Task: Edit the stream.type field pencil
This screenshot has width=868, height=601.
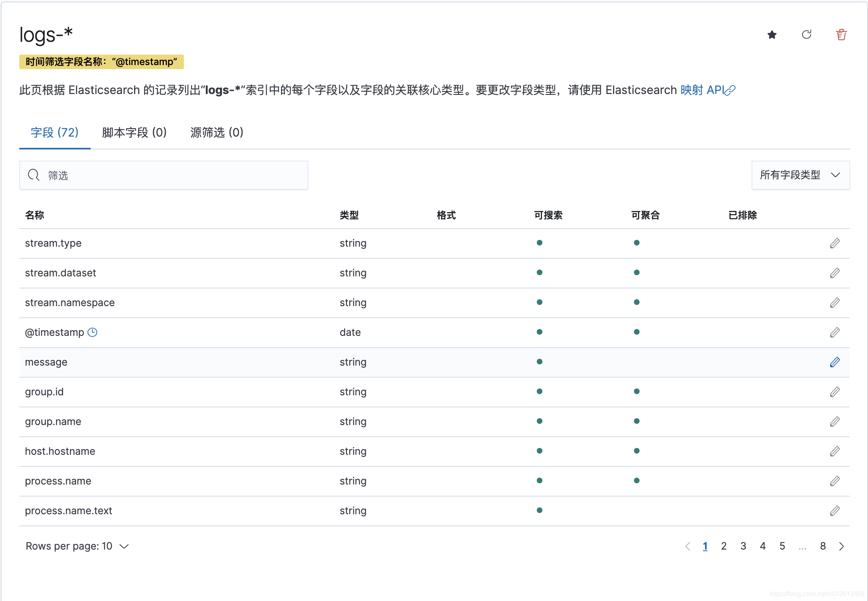Action: 835,243
